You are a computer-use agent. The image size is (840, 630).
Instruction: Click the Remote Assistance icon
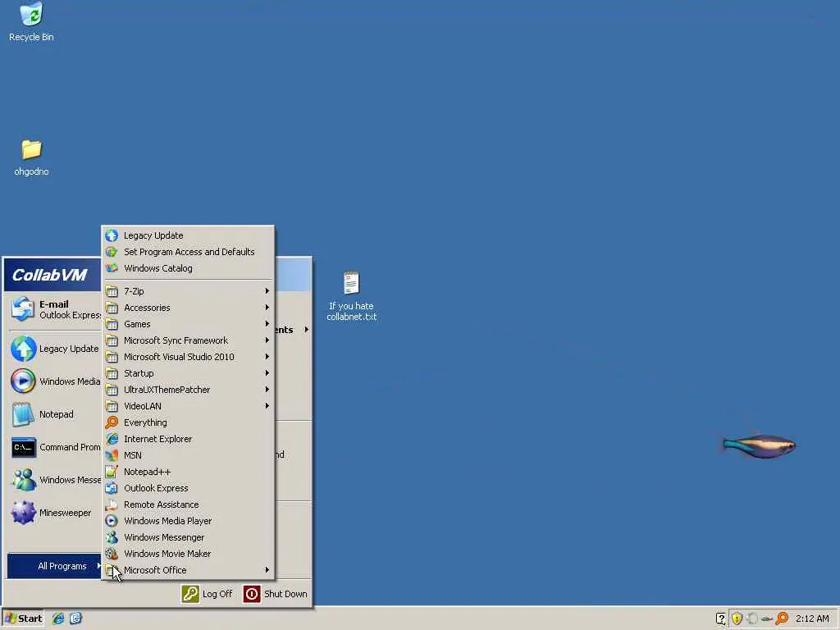pyautogui.click(x=112, y=504)
